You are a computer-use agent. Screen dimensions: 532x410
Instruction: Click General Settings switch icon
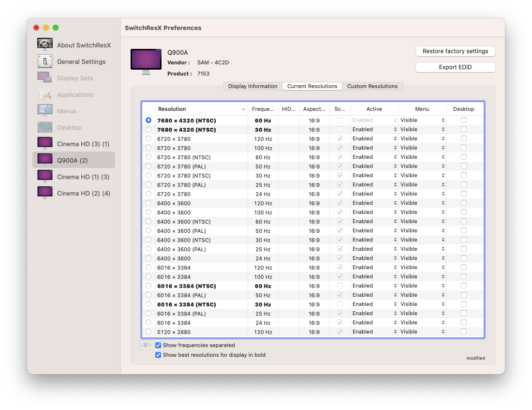[x=45, y=61]
